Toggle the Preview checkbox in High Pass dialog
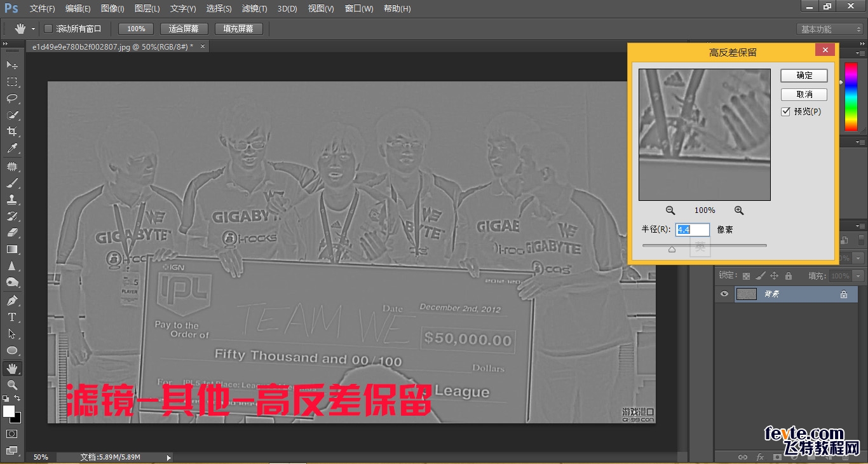 tap(785, 112)
